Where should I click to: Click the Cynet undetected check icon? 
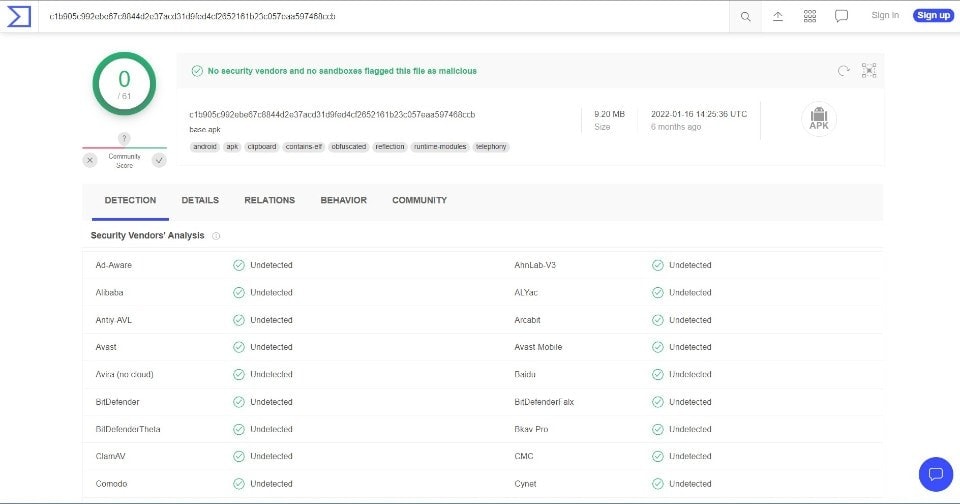[658, 484]
